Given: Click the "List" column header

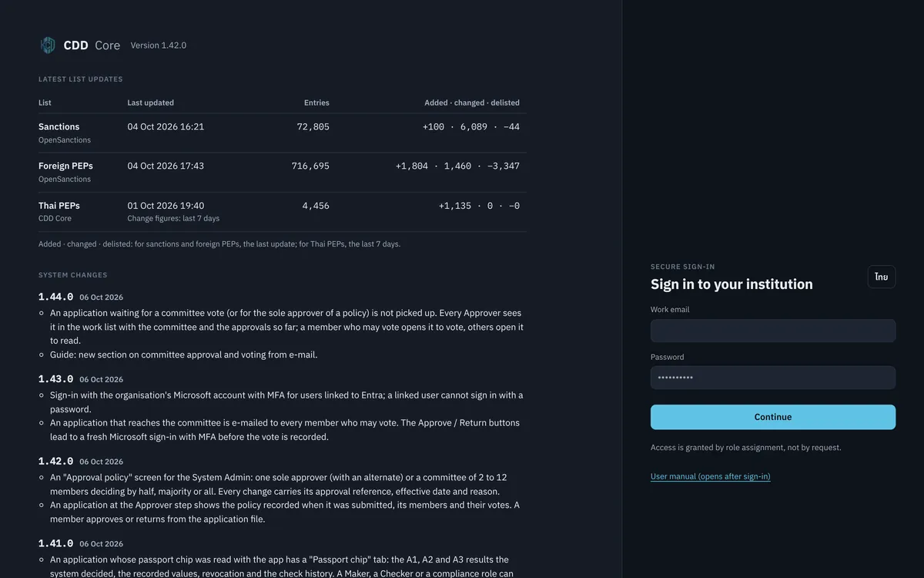Looking at the screenshot, I should click(x=45, y=102).
